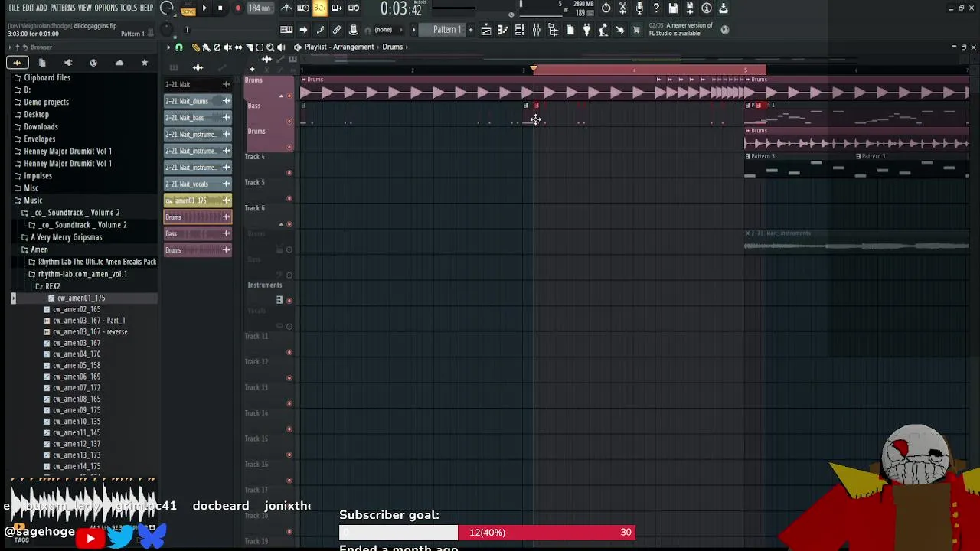Toggle the metronome icon

pyautogui.click(x=286, y=8)
